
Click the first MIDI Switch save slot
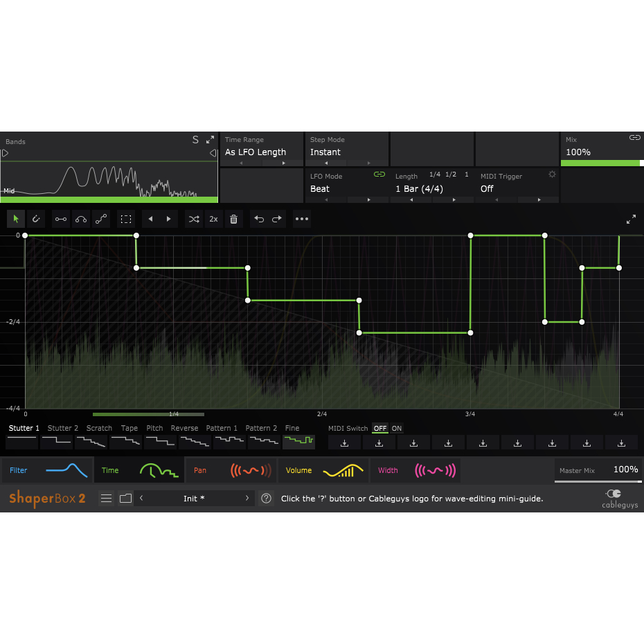[x=345, y=442]
